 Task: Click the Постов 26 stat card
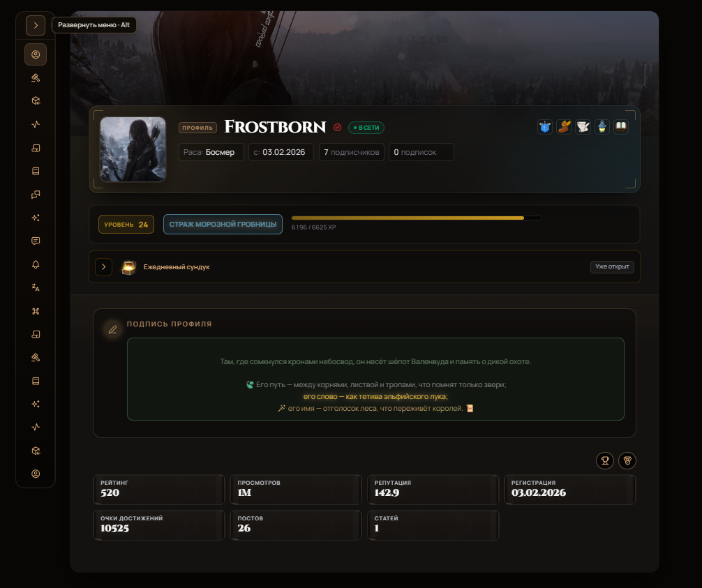click(295, 525)
